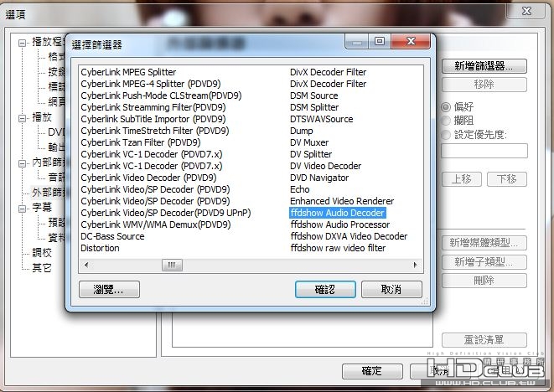
Task: Select Distortion filter entry
Action: (x=100, y=248)
